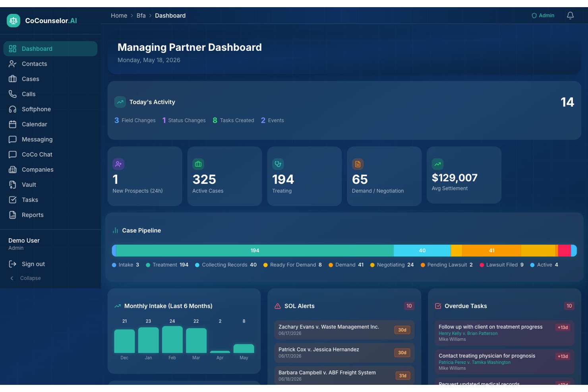Click the Reports document icon
The image size is (588, 392).
click(13, 215)
